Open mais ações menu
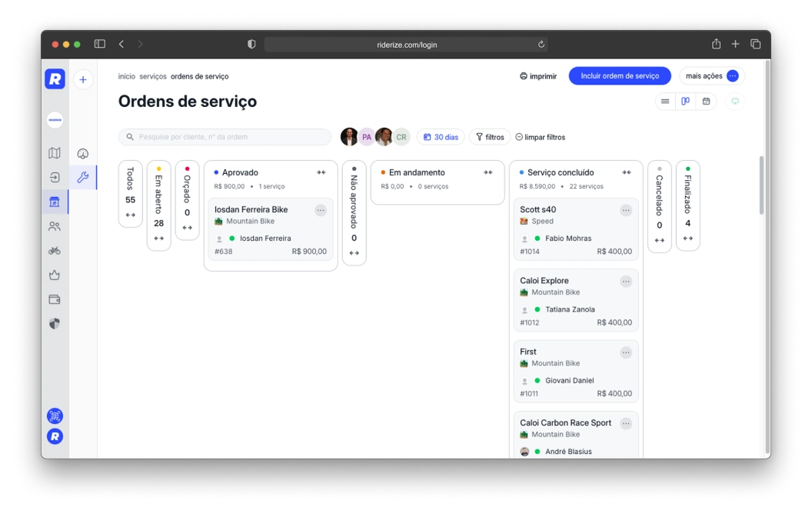 click(x=711, y=76)
